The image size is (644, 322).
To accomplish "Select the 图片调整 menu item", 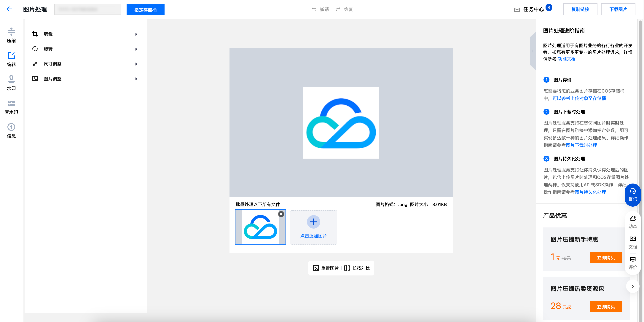I will point(85,79).
